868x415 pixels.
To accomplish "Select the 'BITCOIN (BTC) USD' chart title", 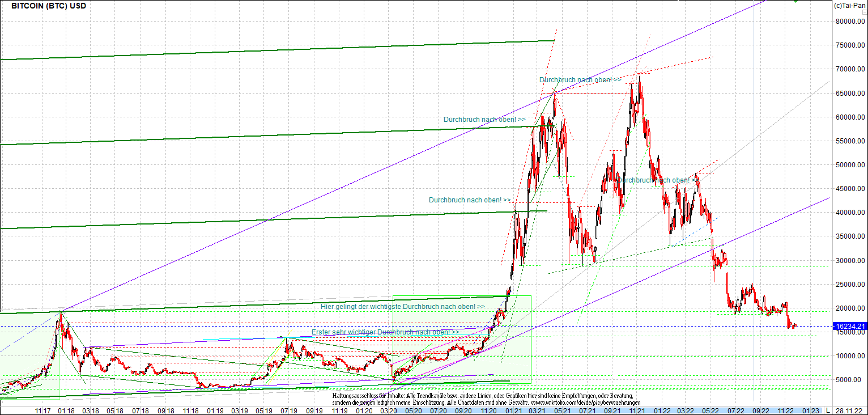I will point(49,6).
